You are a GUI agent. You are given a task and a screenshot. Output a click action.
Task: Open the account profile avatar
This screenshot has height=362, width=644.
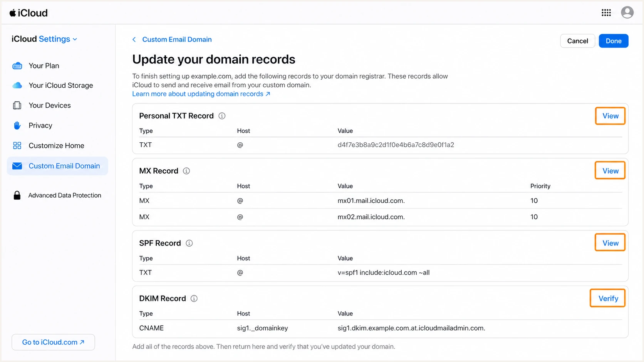tap(627, 12)
